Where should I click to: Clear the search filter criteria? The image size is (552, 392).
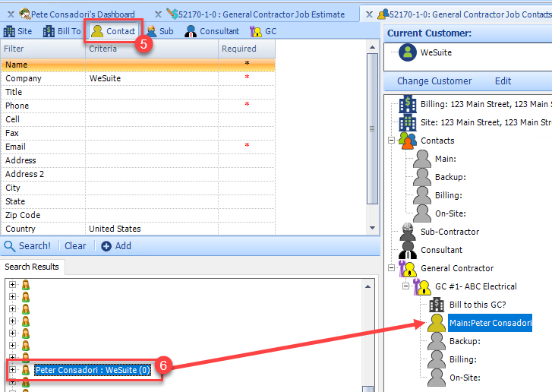tap(75, 246)
